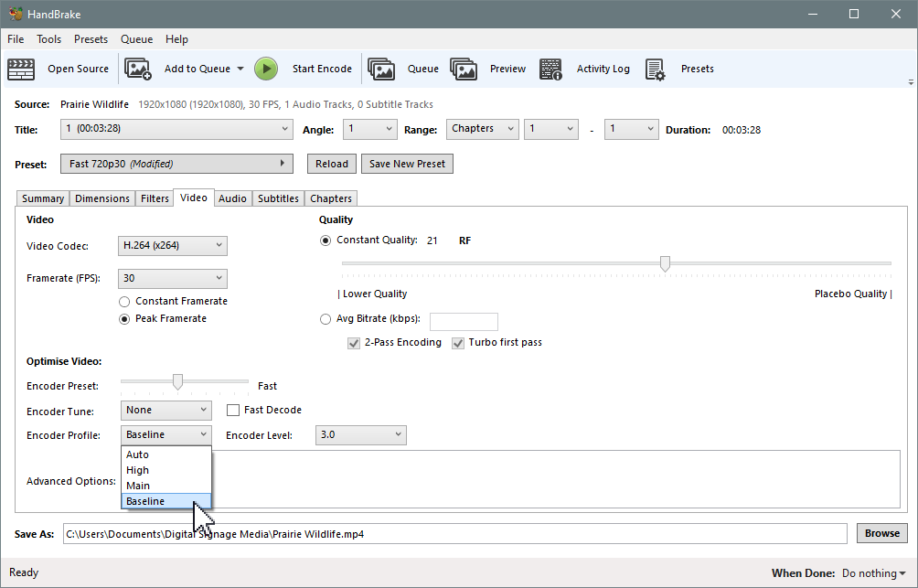Open the Encoder Level 3.0 dropdown

click(x=360, y=435)
